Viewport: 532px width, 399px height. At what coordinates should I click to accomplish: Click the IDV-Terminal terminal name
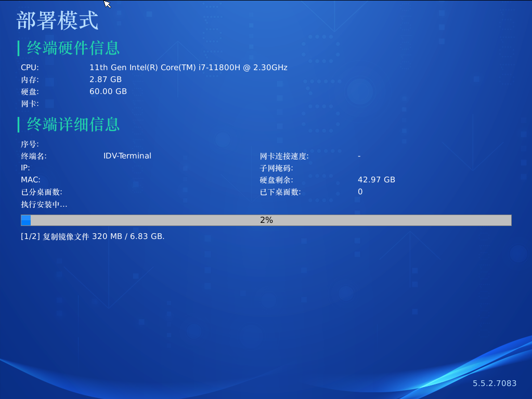127,156
